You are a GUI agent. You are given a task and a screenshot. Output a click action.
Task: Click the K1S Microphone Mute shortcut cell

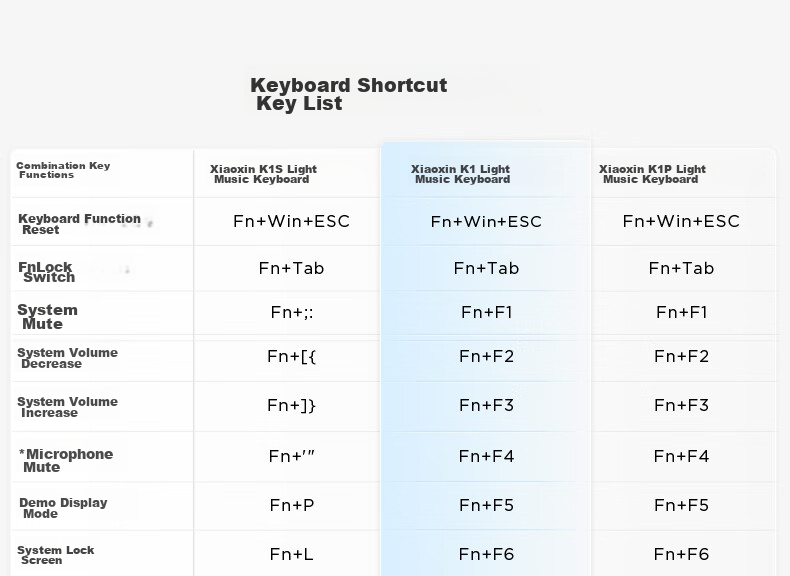[291, 456]
